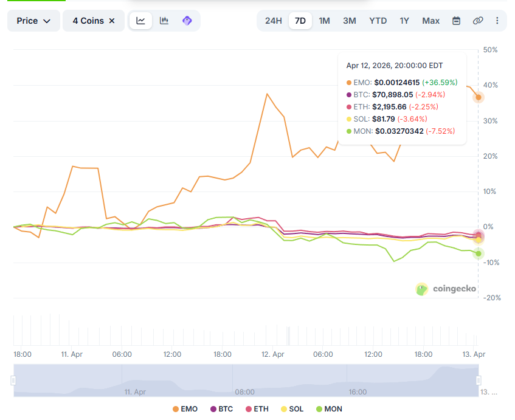The width and height of the screenshot is (515, 420).
Task: Select the 3M time range
Action: click(350, 21)
